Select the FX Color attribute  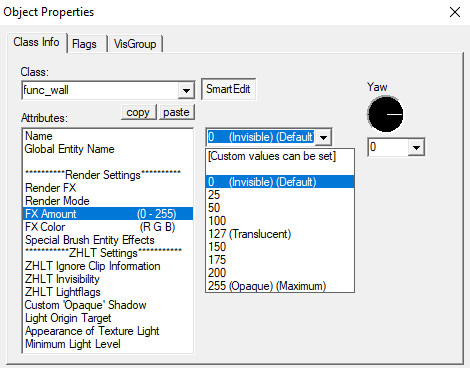(108, 227)
